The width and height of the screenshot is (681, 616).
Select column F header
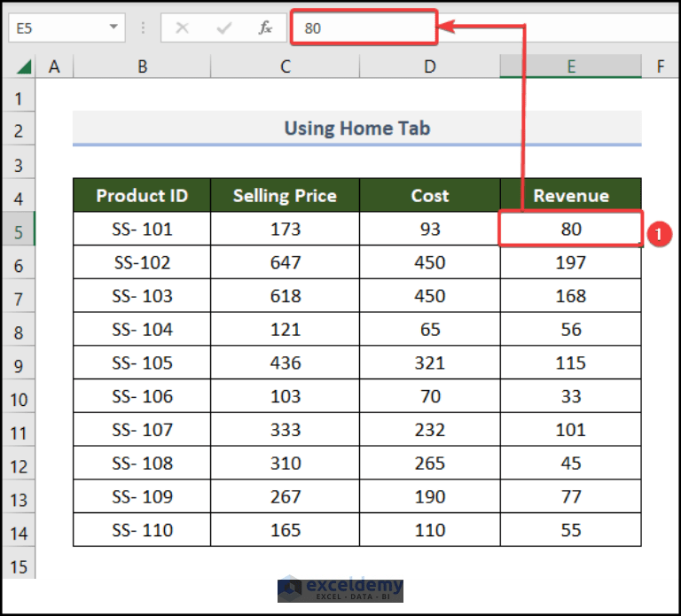click(x=660, y=66)
